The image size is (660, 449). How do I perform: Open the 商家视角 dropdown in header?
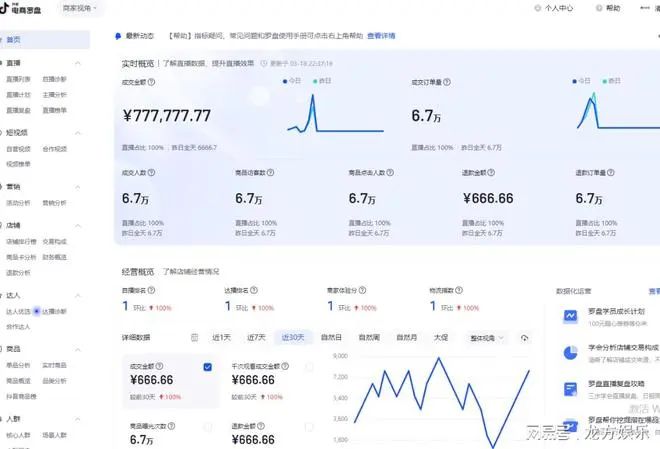(80, 8)
